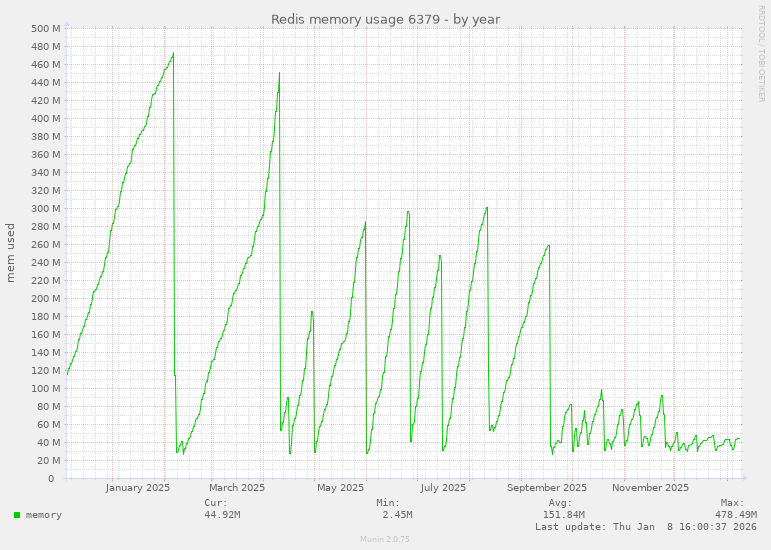Click the graph title 'Redis memory usage 6379 - by year'

[x=386, y=20]
